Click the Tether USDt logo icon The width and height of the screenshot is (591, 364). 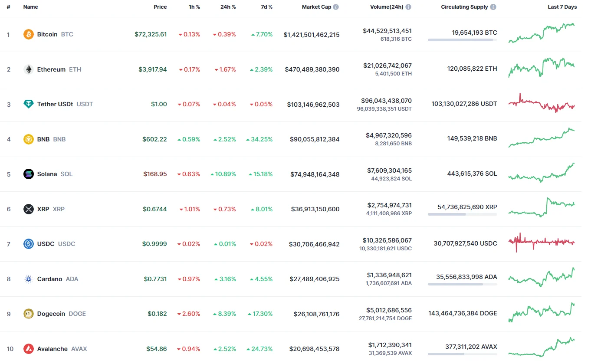[x=29, y=104]
